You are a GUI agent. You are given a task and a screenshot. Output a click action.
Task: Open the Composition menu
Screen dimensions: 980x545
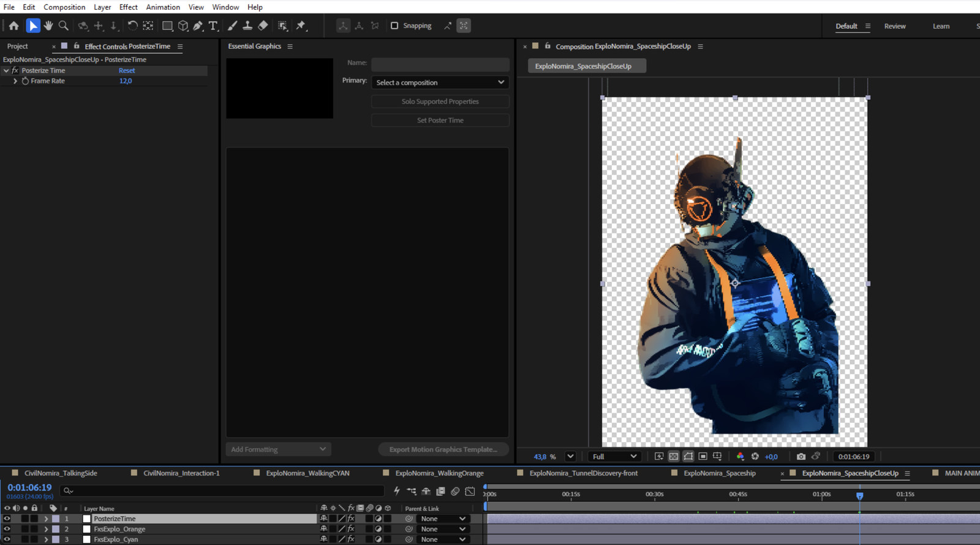[64, 7]
